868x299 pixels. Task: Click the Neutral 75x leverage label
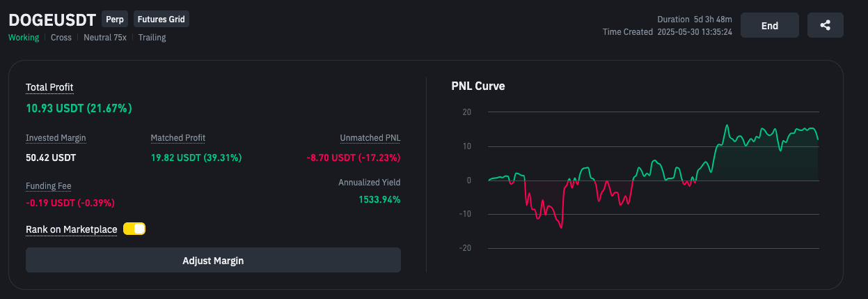(105, 38)
